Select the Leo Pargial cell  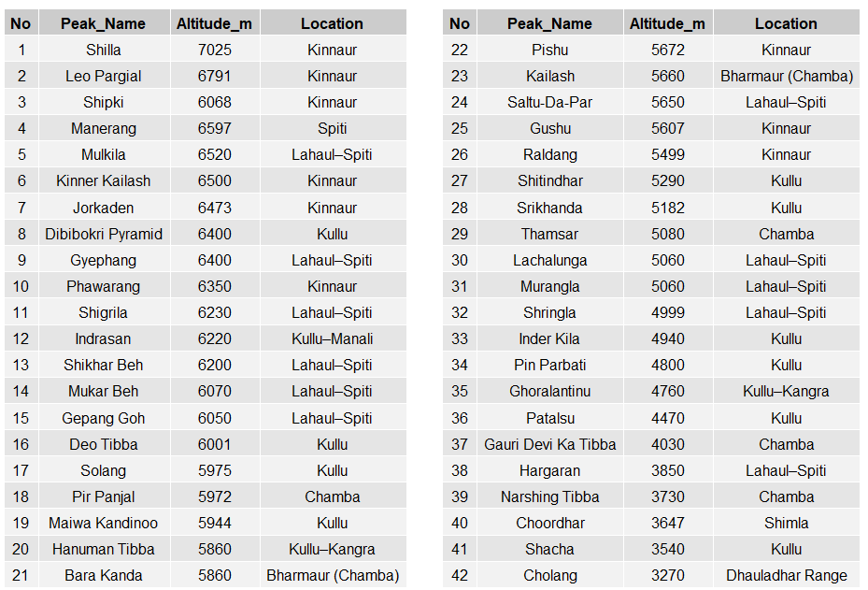(104, 76)
